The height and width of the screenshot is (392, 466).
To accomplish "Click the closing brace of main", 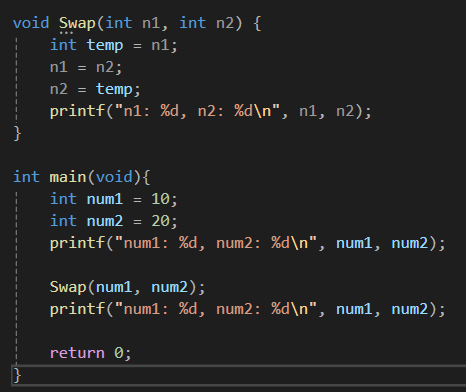I will point(17,375).
